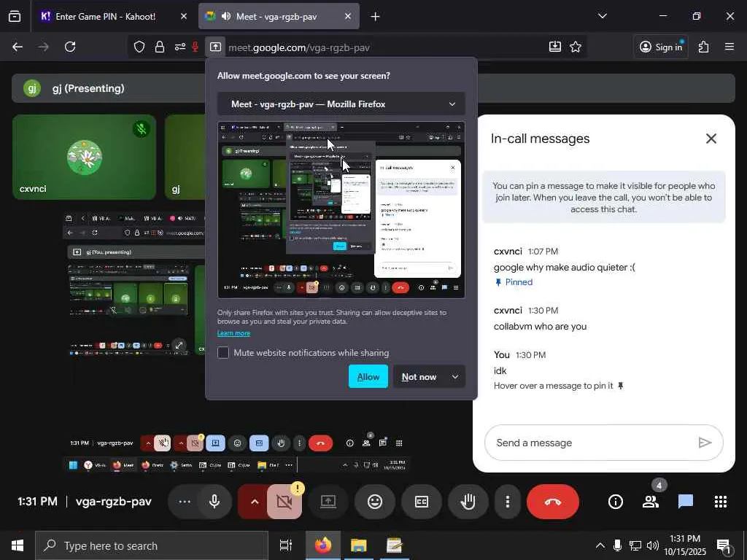Open the site permissions icon in address bar
Image resolution: width=747 pixels, height=560 pixels.
pyautogui.click(x=180, y=47)
